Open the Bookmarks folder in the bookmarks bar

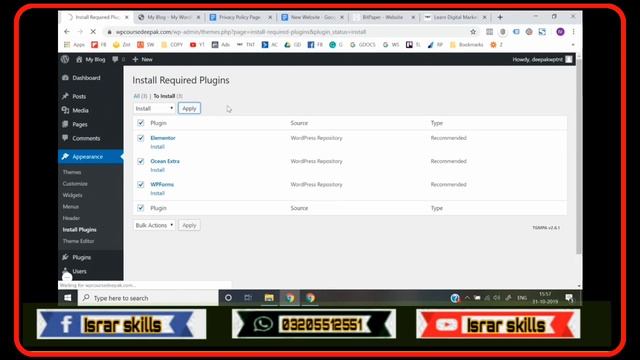(x=467, y=44)
